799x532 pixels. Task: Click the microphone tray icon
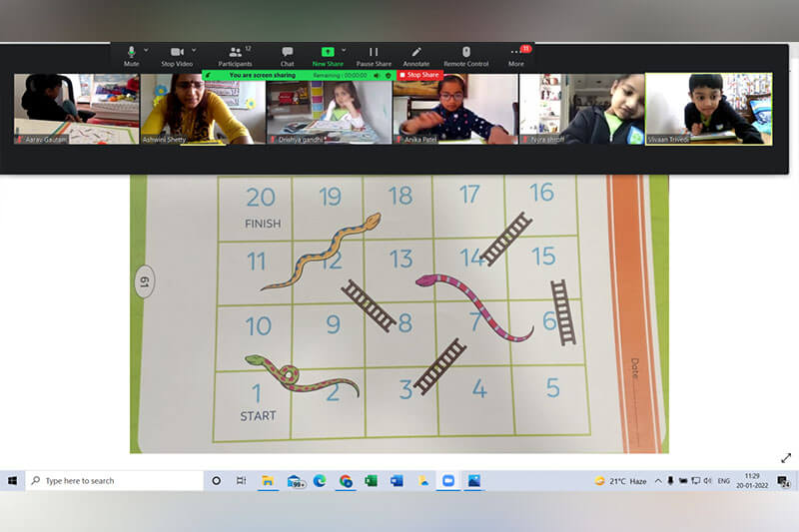click(x=670, y=480)
